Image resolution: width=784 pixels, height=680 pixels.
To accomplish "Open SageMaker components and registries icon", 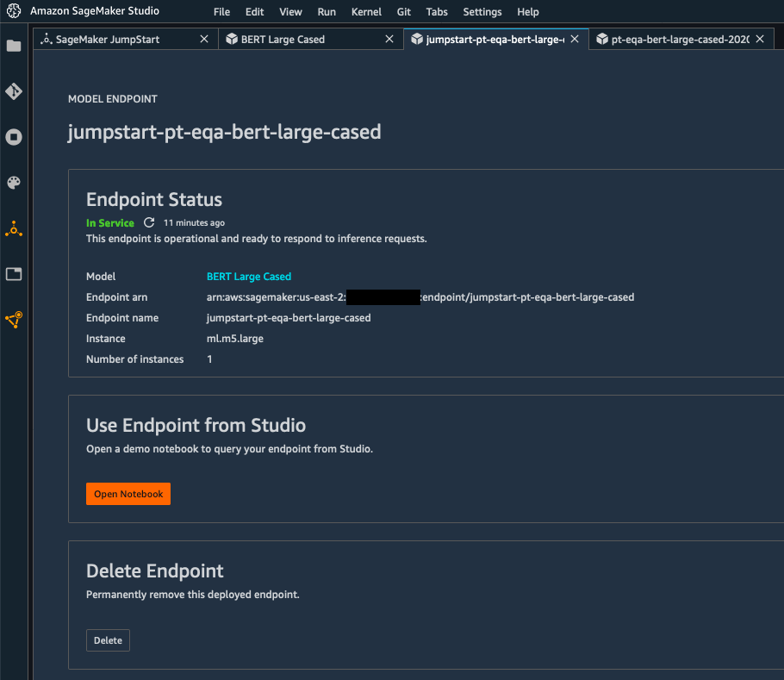I will tap(14, 229).
